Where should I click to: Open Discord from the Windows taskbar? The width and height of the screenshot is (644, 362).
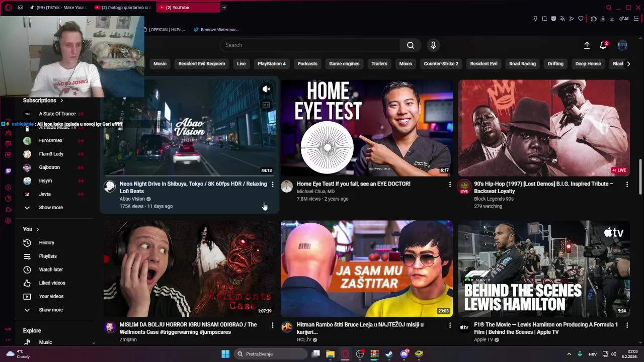[x=404, y=354]
